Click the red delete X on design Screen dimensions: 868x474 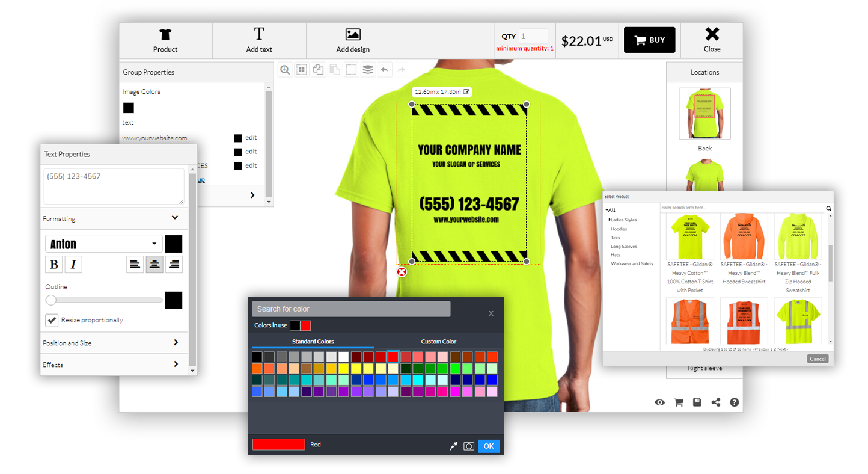(402, 272)
